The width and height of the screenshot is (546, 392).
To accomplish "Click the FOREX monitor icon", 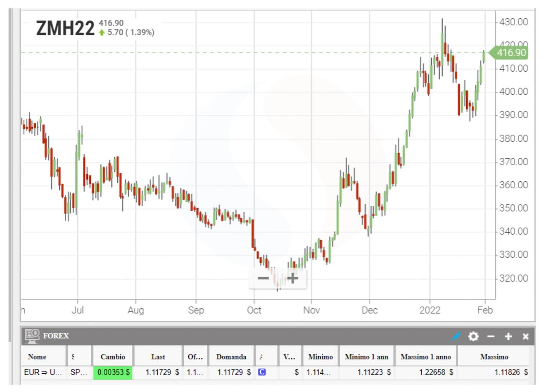I will (x=32, y=336).
